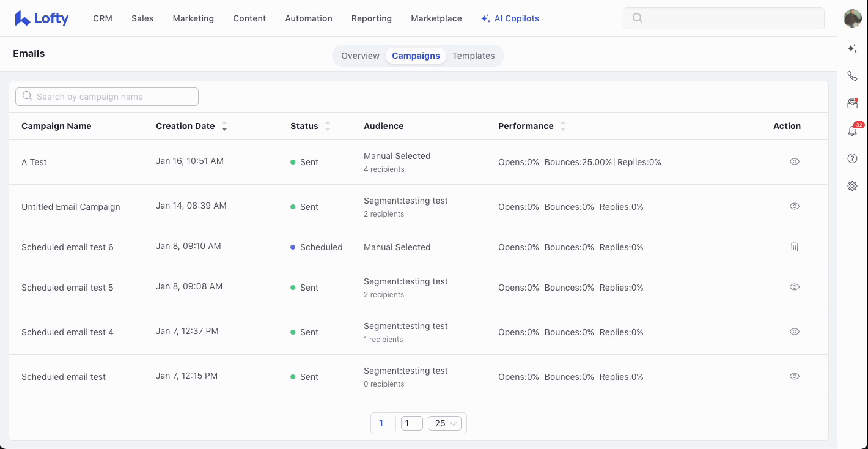
Task: View Untitled Email Campaign via eye icon
Action: click(x=794, y=206)
